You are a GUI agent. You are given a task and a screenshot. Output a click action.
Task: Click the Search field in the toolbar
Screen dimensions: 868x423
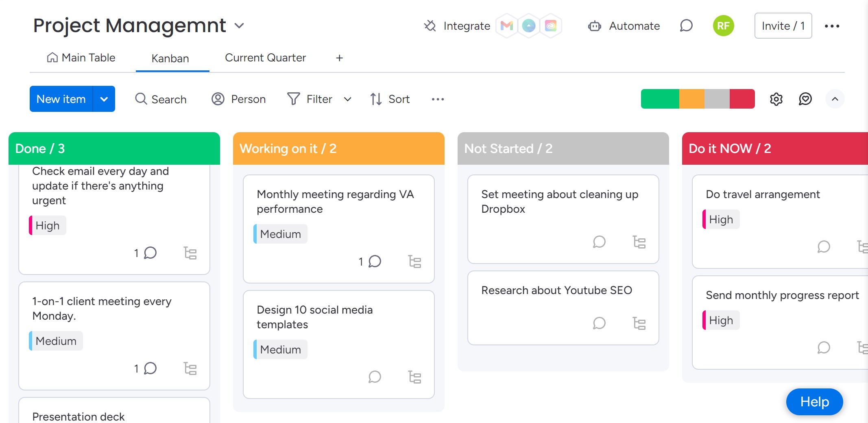pyautogui.click(x=161, y=99)
